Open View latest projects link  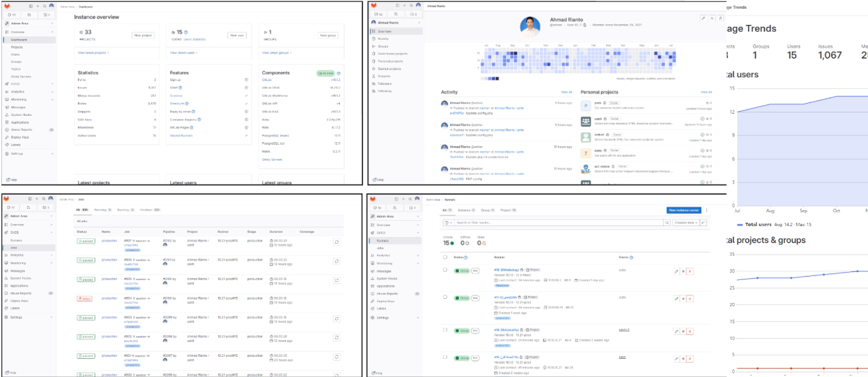(x=93, y=53)
